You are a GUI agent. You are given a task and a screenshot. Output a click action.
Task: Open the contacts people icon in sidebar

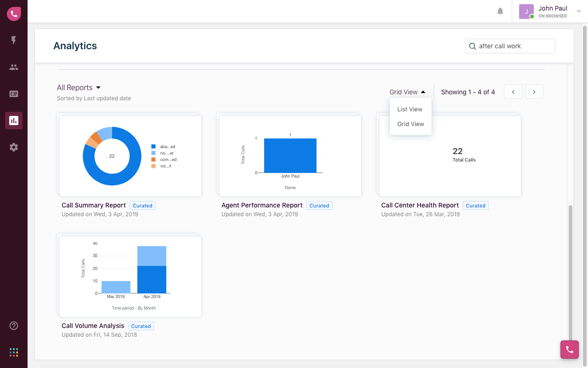click(14, 67)
